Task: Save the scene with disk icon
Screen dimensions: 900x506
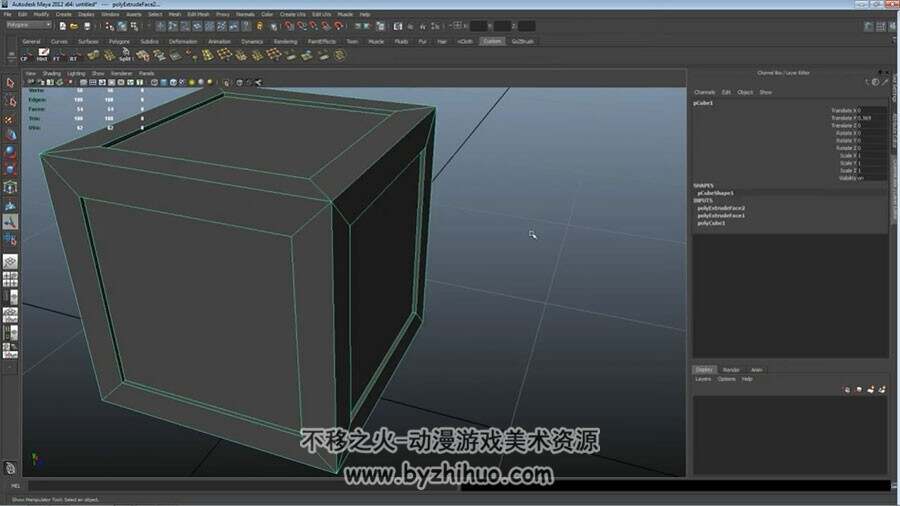Action: click(x=87, y=26)
